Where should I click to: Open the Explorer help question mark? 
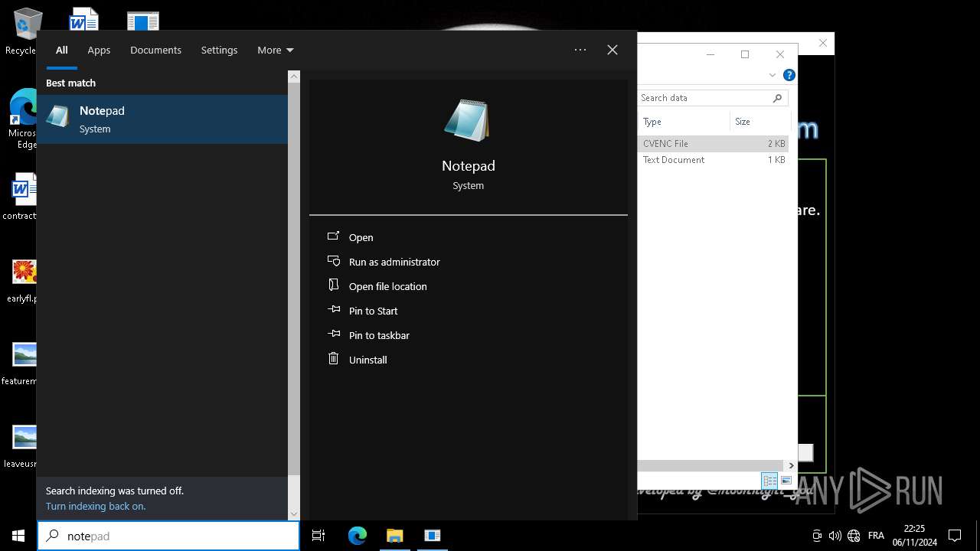tap(789, 75)
